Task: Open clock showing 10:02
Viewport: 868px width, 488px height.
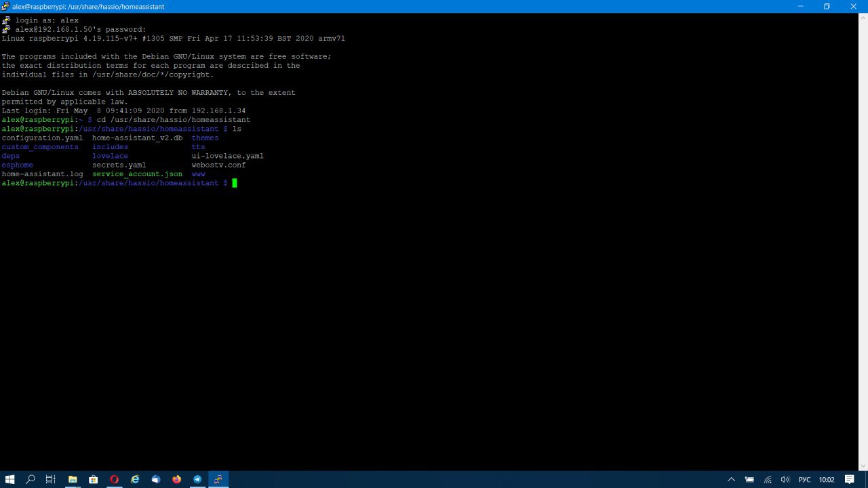Action: coord(827,479)
